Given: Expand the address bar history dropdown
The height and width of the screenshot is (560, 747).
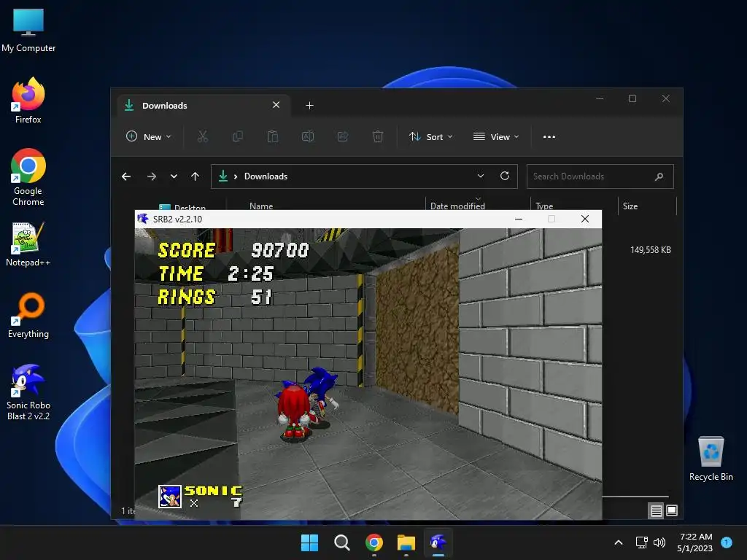Looking at the screenshot, I should tap(481, 176).
